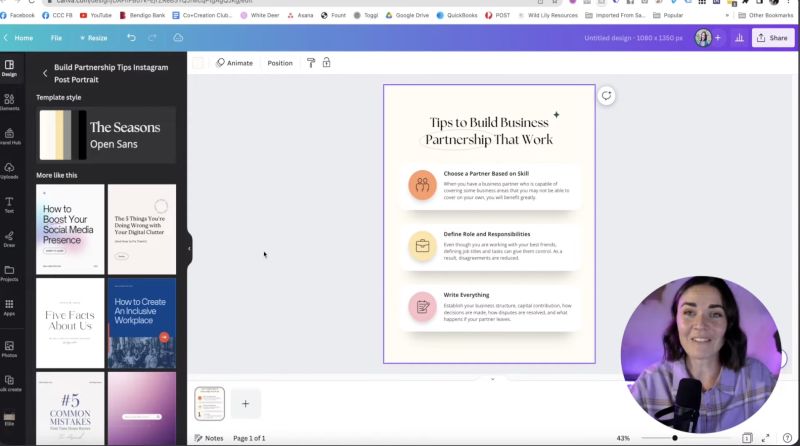The image size is (800, 446).
Task: Open the help question mark icon
Action: coord(787,438)
